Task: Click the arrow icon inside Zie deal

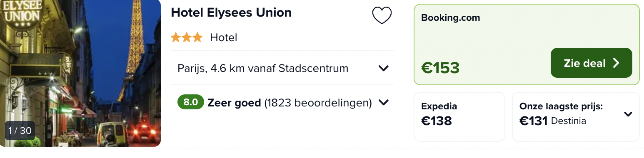Action: (x=616, y=63)
